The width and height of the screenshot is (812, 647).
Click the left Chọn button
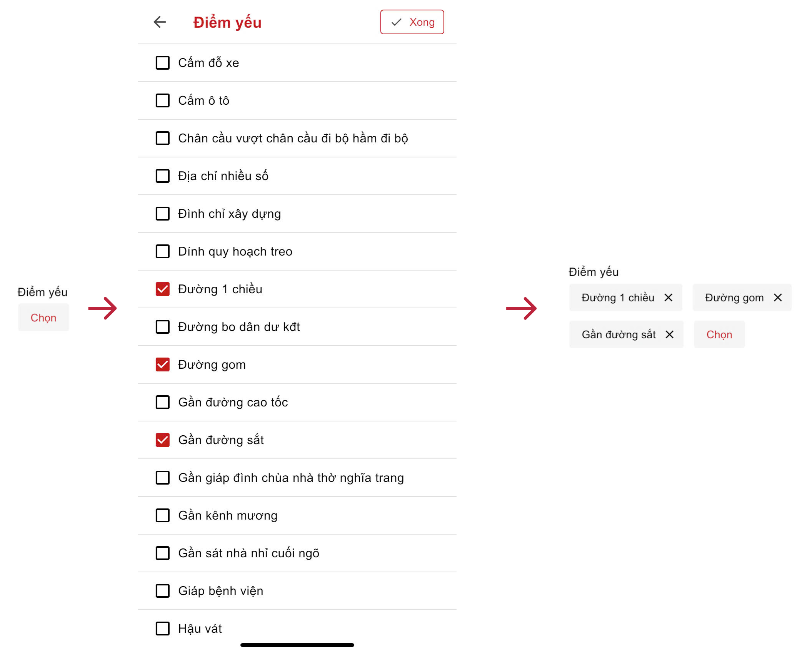(43, 318)
